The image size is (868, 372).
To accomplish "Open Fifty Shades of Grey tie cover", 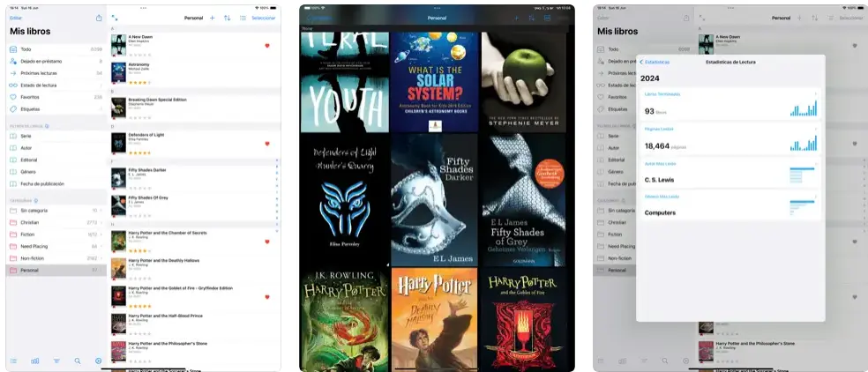I will pyautogui.click(x=524, y=200).
